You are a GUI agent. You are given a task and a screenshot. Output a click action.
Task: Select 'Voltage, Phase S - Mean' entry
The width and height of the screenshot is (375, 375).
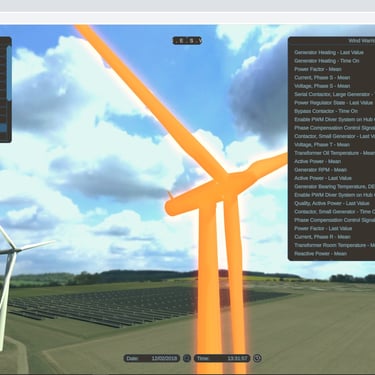point(322,86)
